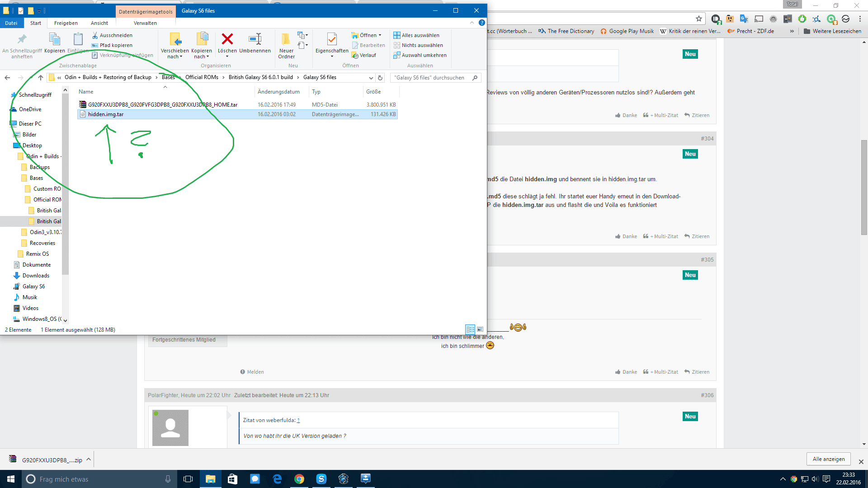This screenshot has height=488, width=868.
Task: Collapse the ribbon with the chevron
Action: coord(472,23)
